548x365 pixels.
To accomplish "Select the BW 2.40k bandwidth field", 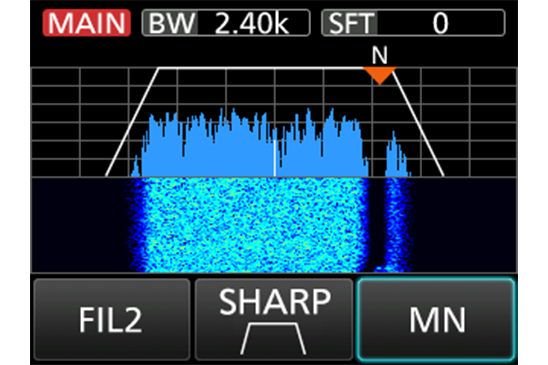I will pyautogui.click(x=226, y=23).
